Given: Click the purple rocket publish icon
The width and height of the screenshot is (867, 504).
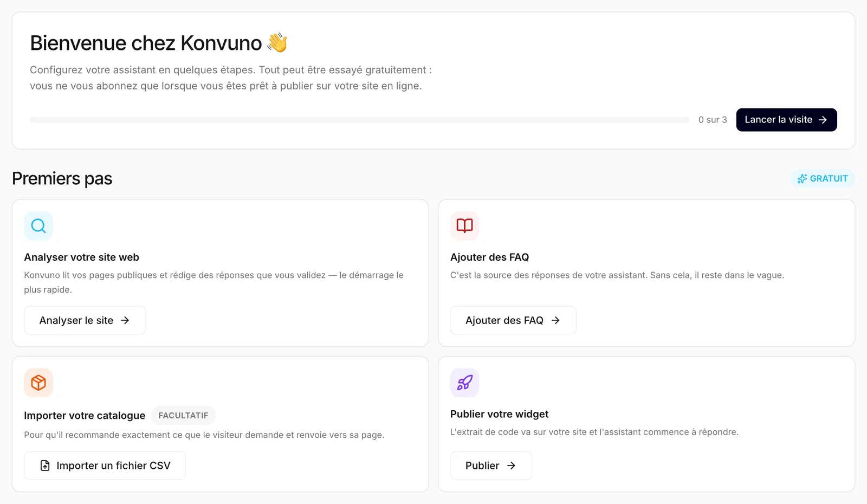Looking at the screenshot, I should point(464,383).
